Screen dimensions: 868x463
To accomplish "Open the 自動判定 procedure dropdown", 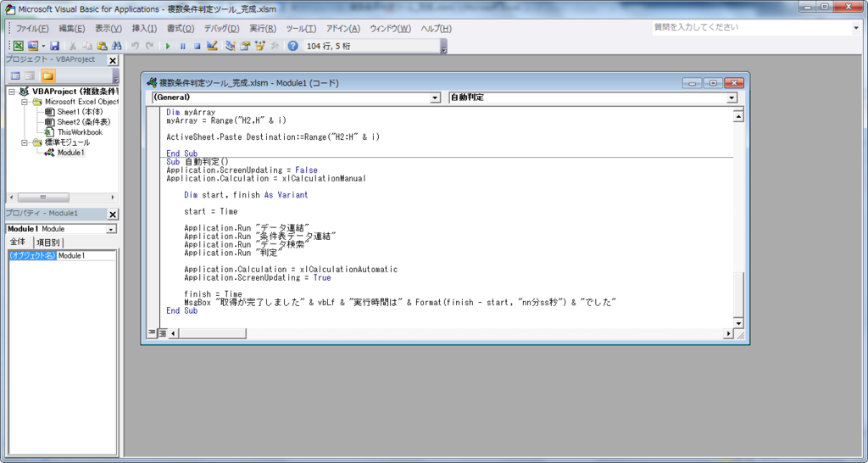I will click(732, 98).
